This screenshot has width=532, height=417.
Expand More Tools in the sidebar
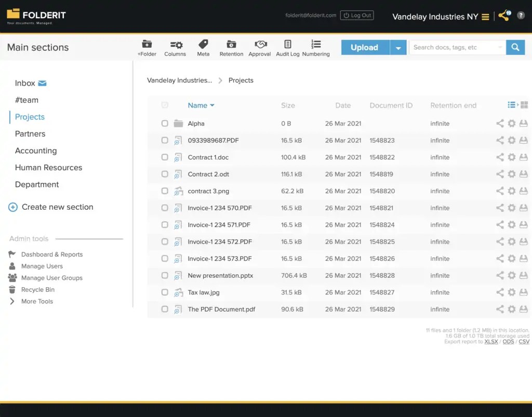pos(36,301)
